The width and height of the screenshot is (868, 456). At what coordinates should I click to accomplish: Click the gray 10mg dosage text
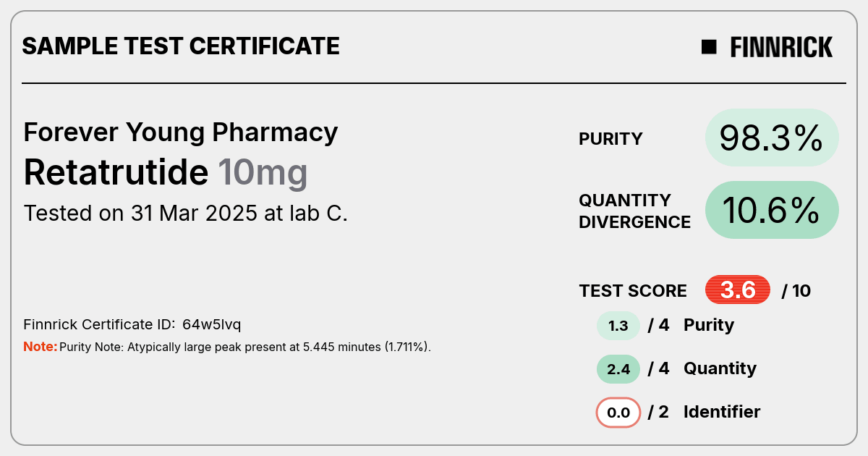263,173
